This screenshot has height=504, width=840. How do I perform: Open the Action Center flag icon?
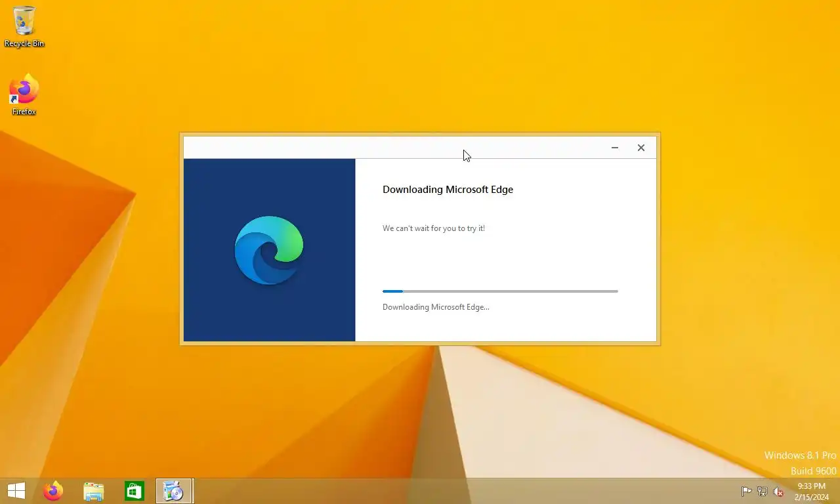point(746,492)
